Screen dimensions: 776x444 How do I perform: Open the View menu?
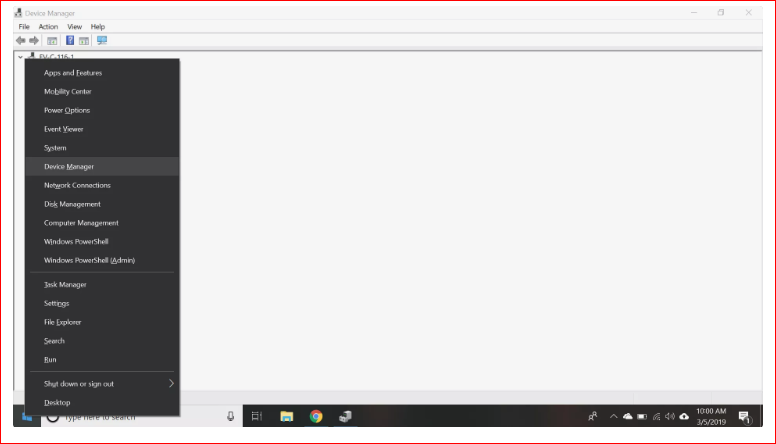coord(74,27)
